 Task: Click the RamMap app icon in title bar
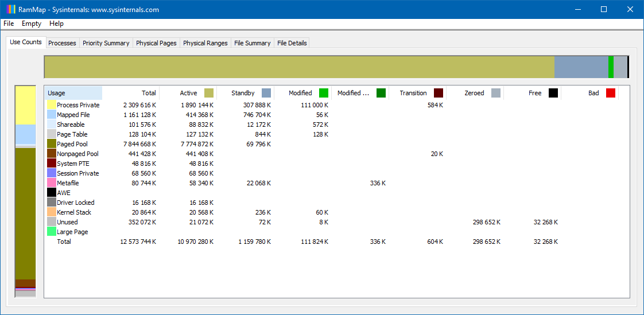click(10, 9)
